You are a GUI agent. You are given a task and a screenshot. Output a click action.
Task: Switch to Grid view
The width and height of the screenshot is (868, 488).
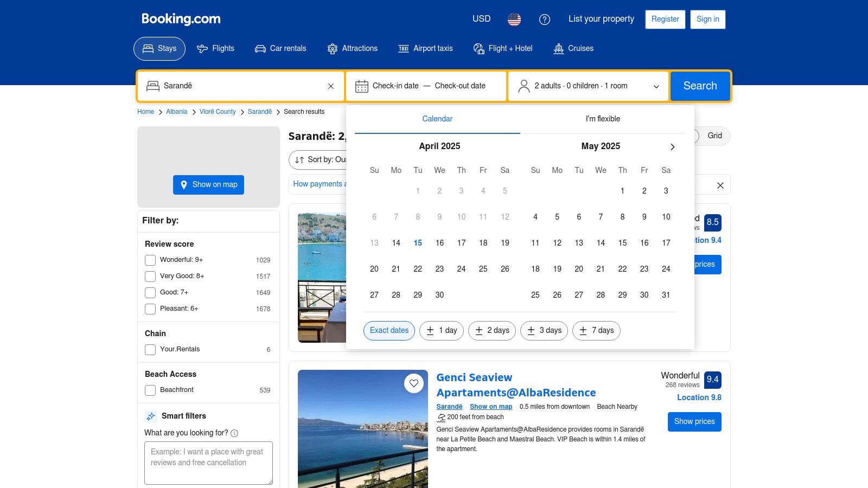pos(714,136)
